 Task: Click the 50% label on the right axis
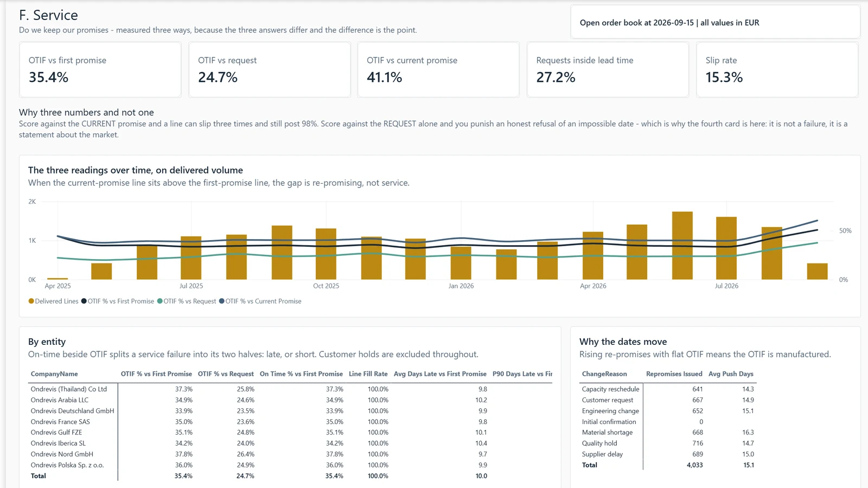coord(845,231)
